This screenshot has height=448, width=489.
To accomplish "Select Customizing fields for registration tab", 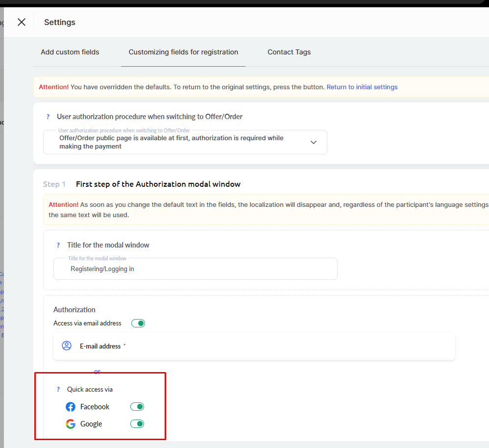I will pos(183,52).
